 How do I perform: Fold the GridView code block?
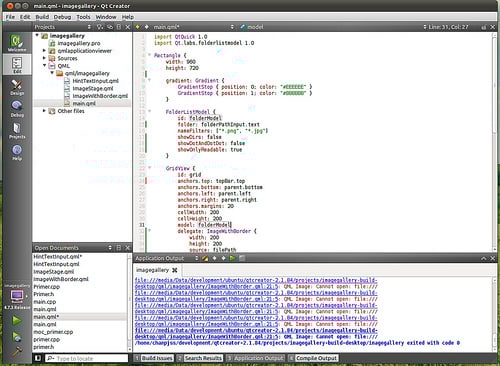pyautogui.click(x=149, y=168)
